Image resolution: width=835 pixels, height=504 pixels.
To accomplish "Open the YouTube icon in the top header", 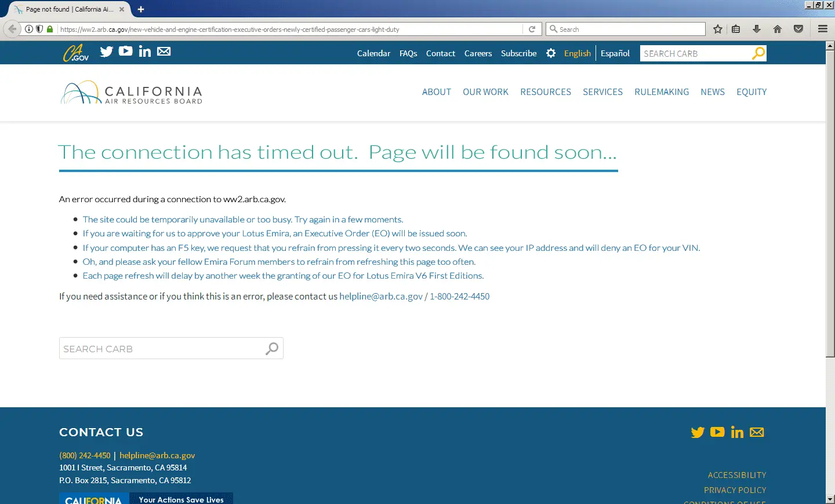I will tap(125, 51).
